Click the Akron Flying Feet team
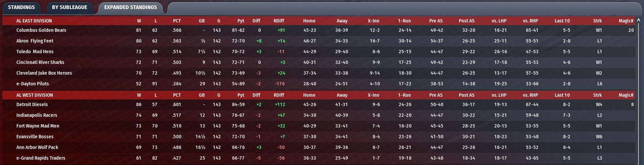 point(35,41)
